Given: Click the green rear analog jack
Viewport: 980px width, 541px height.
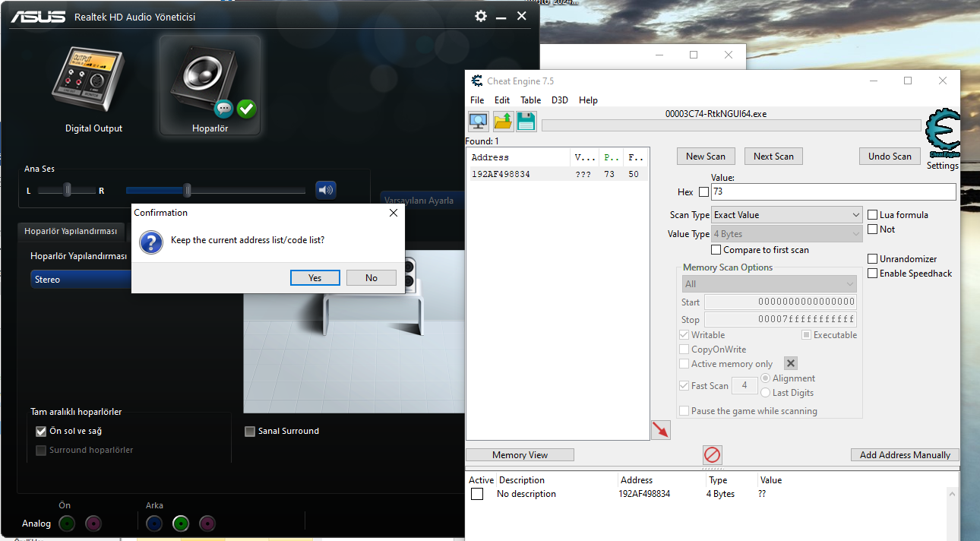Looking at the screenshot, I should (x=180, y=523).
